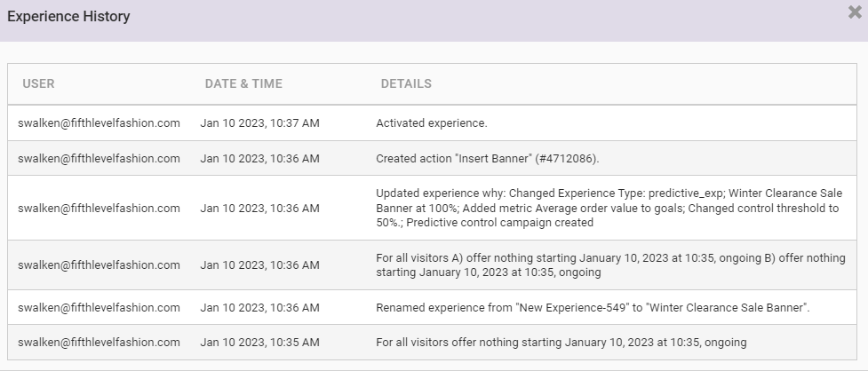Click the Experience History dialog title

(68, 17)
